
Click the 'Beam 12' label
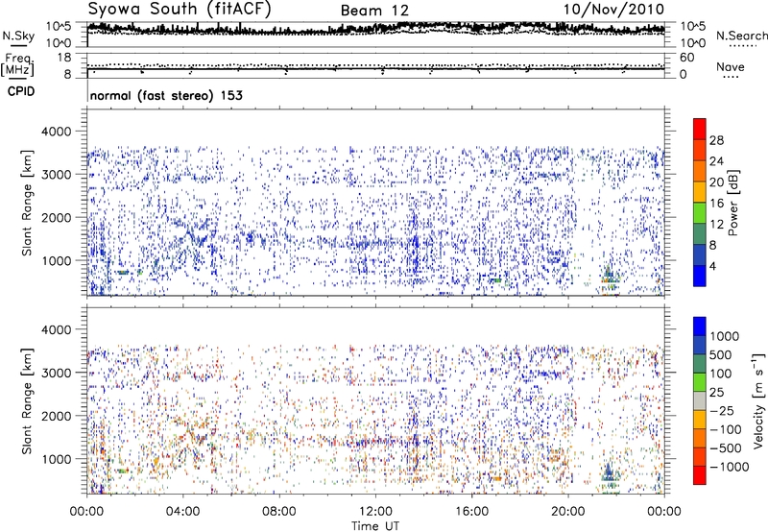tap(374, 11)
